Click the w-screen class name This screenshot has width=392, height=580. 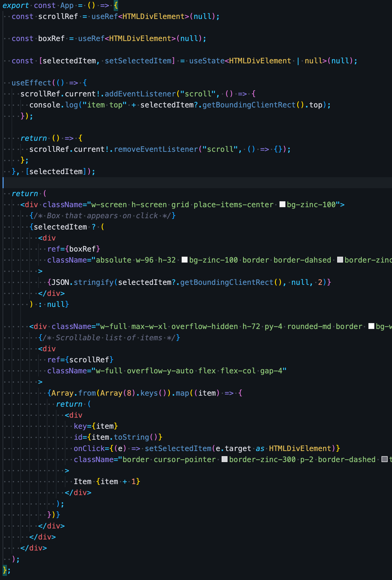pyautogui.click(x=109, y=205)
